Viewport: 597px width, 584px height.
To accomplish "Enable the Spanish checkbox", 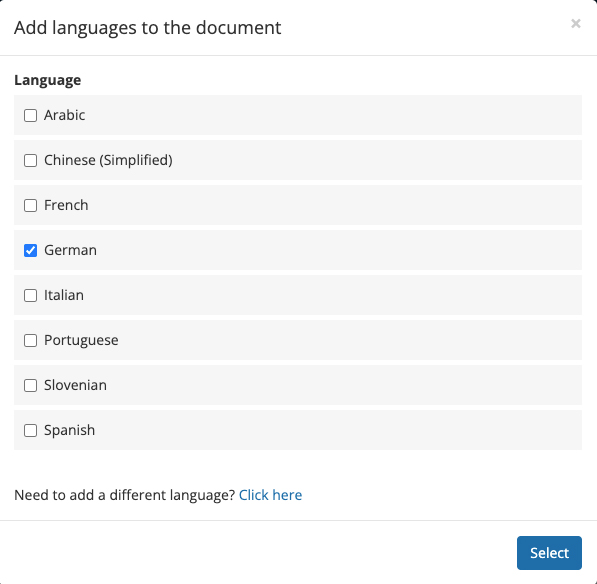I will pyautogui.click(x=30, y=430).
